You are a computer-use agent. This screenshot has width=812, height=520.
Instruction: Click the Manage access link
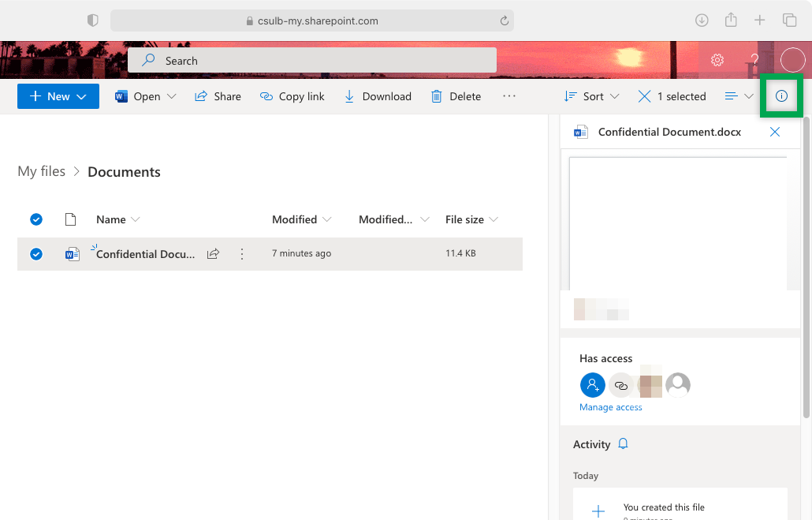pos(610,407)
